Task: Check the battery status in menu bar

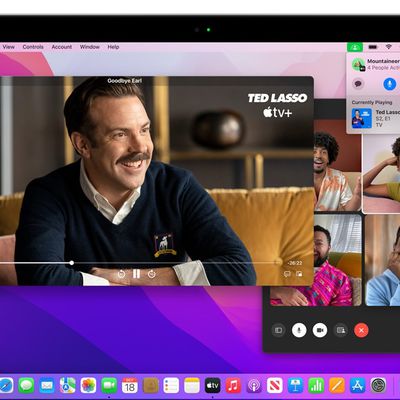Action: pos(373,47)
